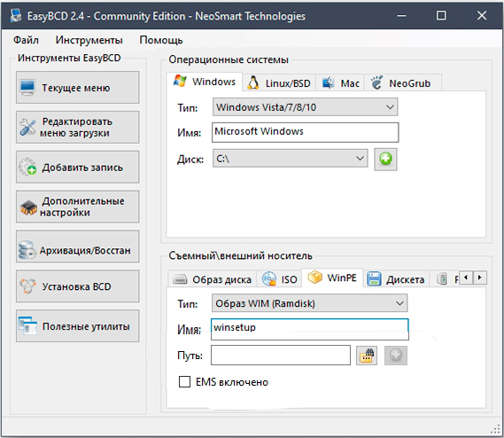Click the arrows icon on Установка BCD
Screen dimensions: 504x438
27,286
